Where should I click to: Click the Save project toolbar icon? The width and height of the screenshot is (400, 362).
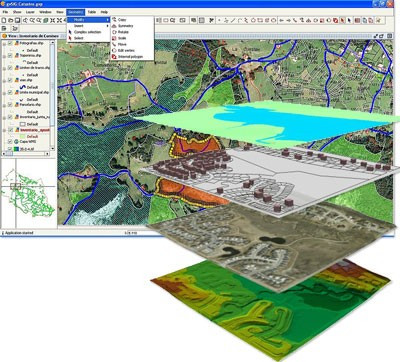pyautogui.click(x=17, y=20)
